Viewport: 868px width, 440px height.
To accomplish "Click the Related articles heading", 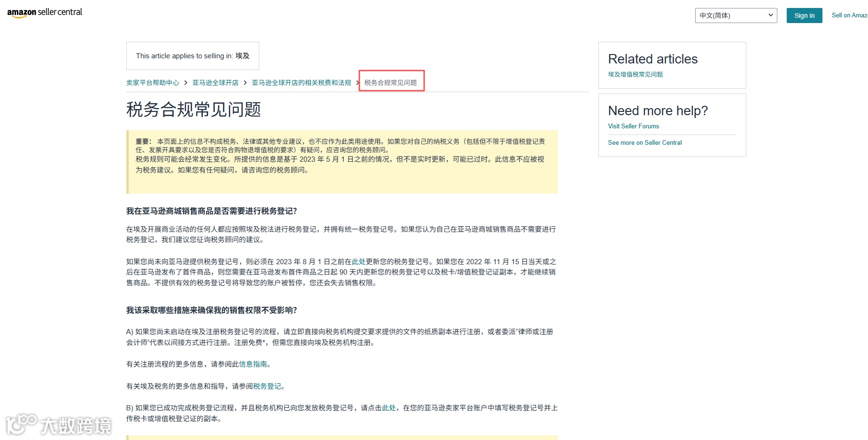I will [653, 59].
